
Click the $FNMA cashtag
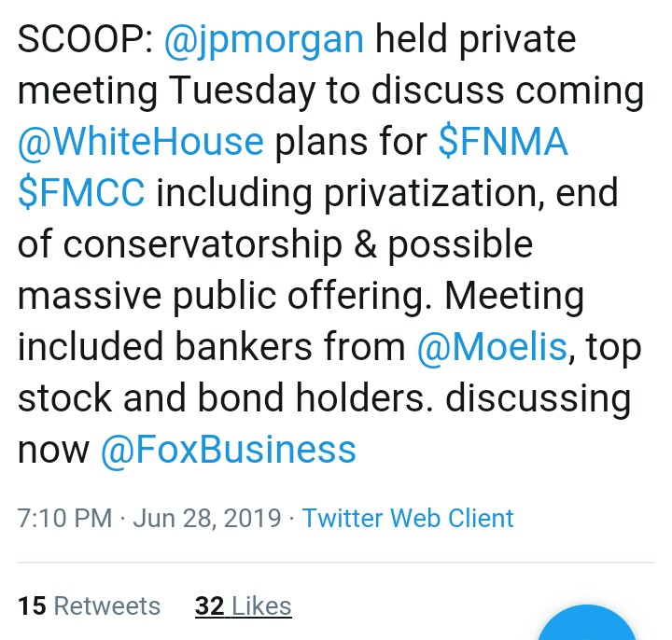pos(503,142)
